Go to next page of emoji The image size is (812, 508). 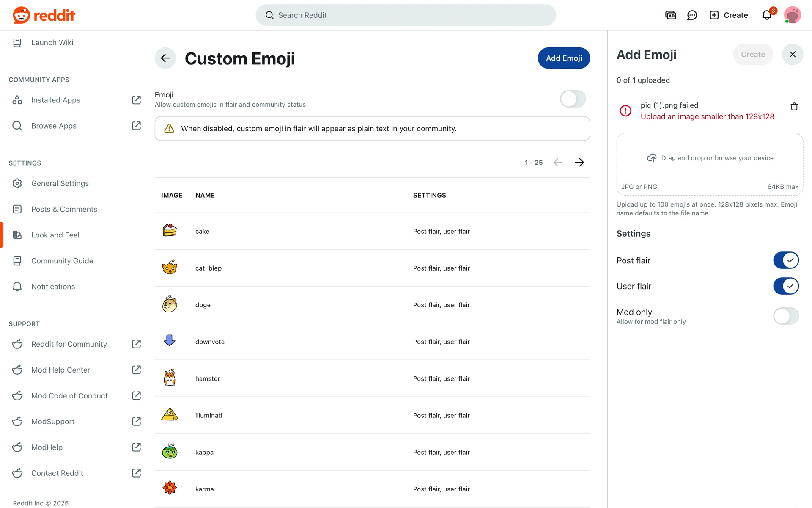pyautogui.click(x=579, y=163)
